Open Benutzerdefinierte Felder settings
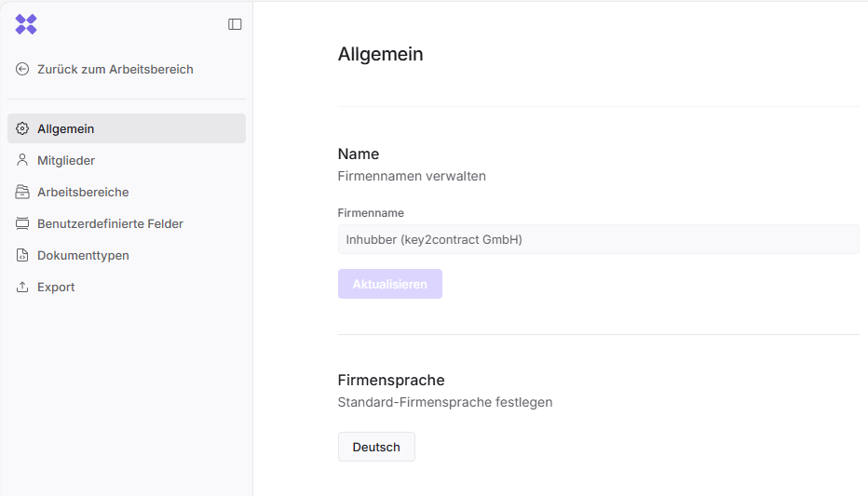The image size is (868, 496). coord(110,223)
